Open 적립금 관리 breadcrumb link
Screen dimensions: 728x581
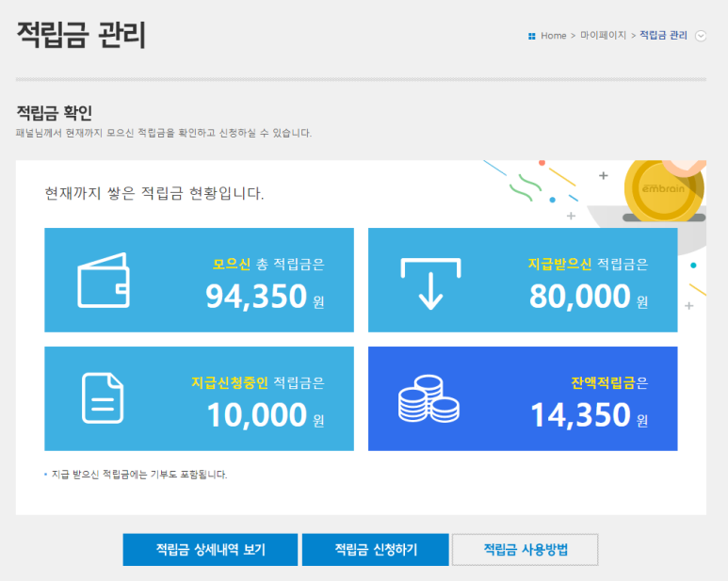pyautogui.click(x=663, y=35)
